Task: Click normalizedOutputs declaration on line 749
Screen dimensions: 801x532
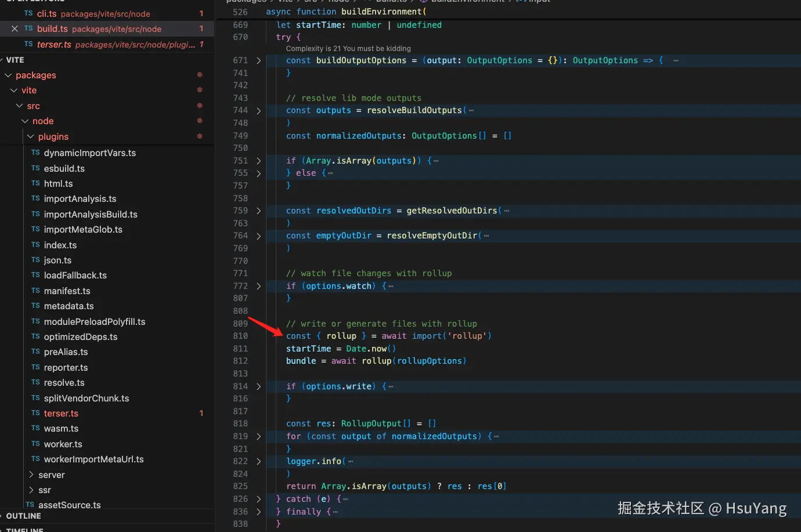Action: [x=359, y=136]
